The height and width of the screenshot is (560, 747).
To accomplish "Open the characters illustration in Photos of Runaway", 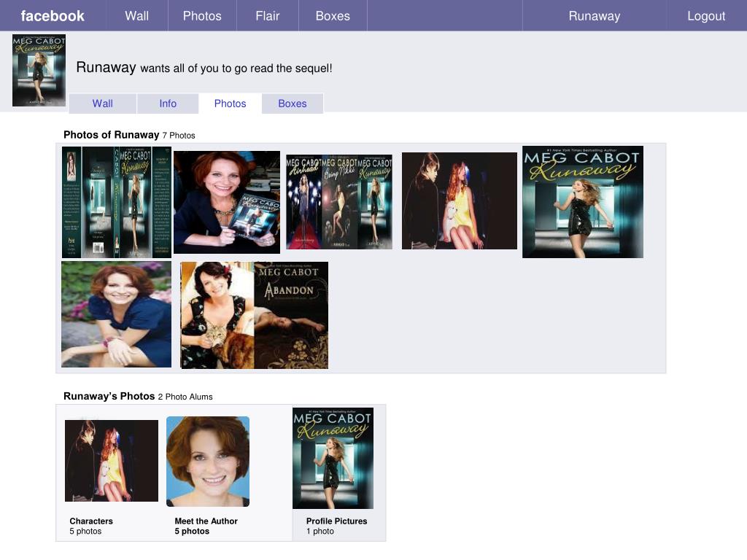I will coord(460,201).
